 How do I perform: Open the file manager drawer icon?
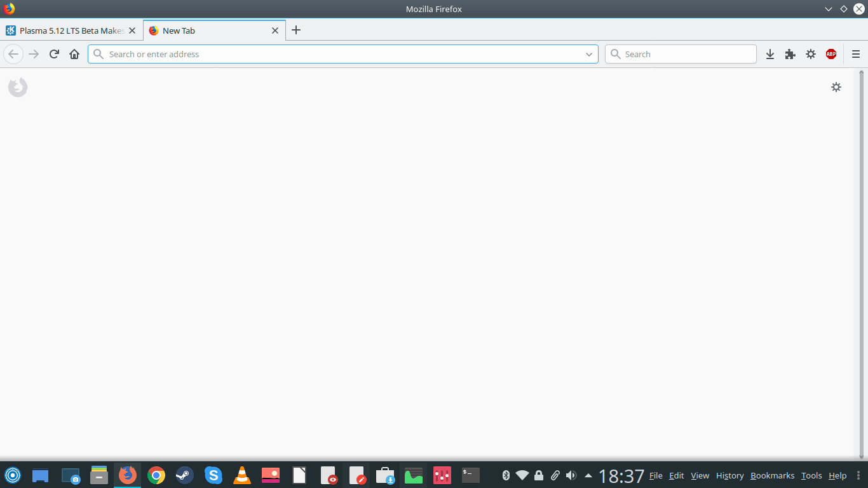point(99,475)
